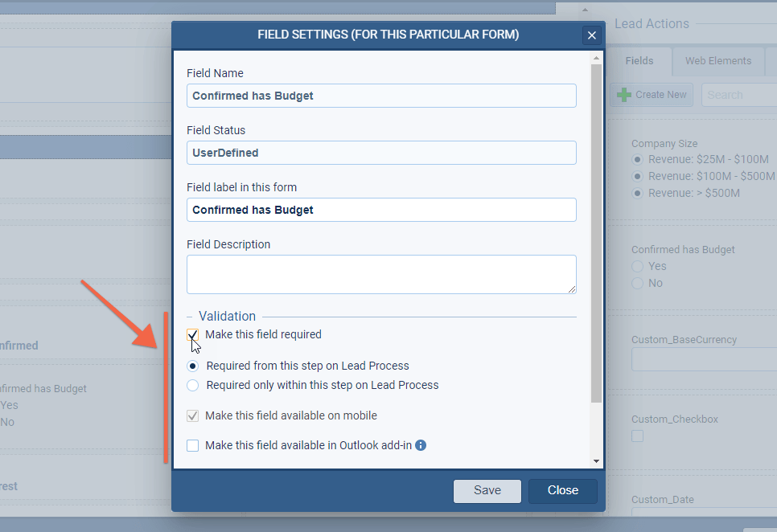The width and height of the screenshot is (777, 532).
Task: Click the dialog scrollbar down arrow
Action: [596, 460]
